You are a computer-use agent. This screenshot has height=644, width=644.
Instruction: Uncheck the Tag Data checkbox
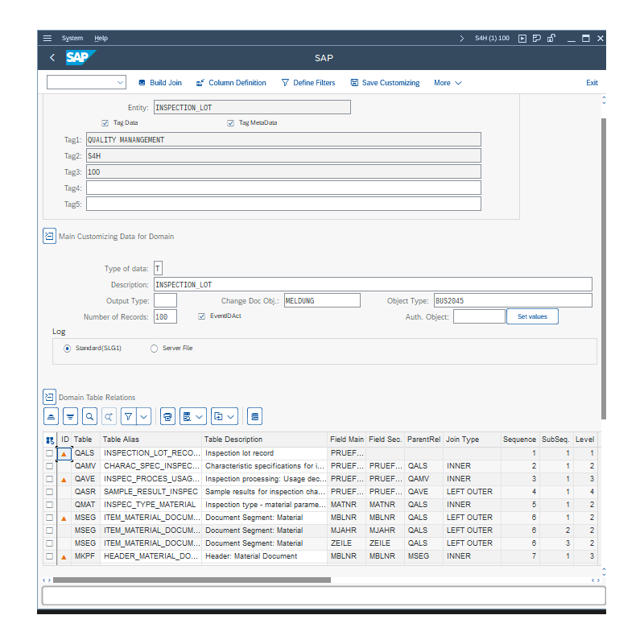(105, 123)
